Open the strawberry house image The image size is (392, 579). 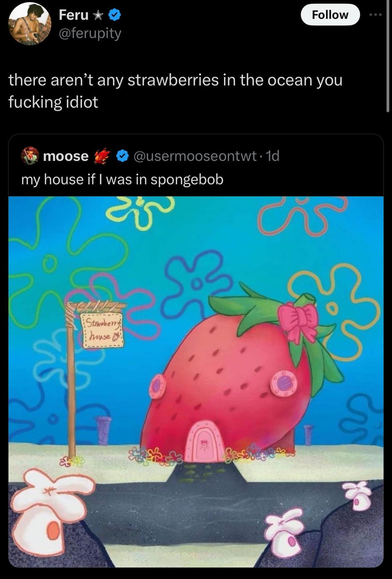196,382
